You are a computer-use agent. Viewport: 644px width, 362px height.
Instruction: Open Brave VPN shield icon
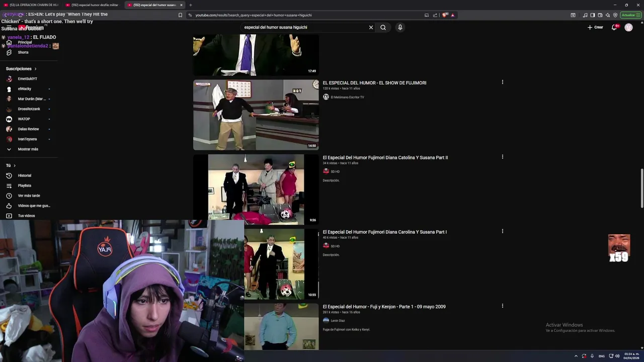tap(615, 15)
